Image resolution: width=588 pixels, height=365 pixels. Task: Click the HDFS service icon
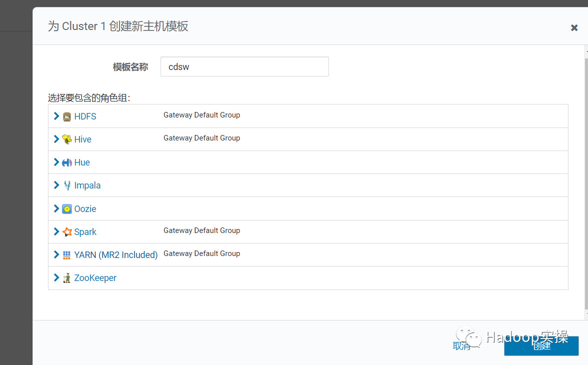tap(67, 116)
